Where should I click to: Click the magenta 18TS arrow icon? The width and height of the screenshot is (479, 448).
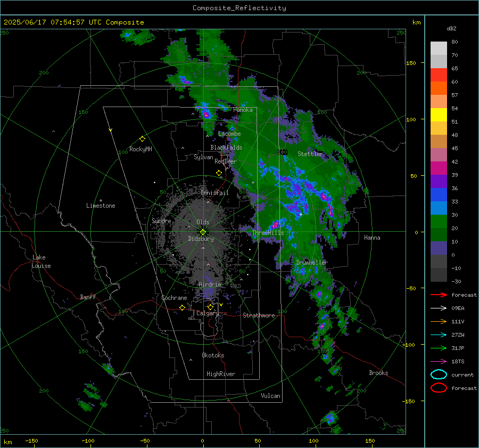point(439,362)
